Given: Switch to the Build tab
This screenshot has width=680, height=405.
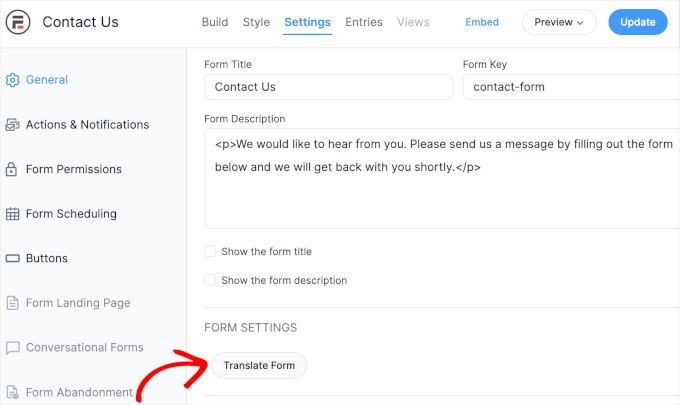Looking at the screenshot, I should (215, 22).
